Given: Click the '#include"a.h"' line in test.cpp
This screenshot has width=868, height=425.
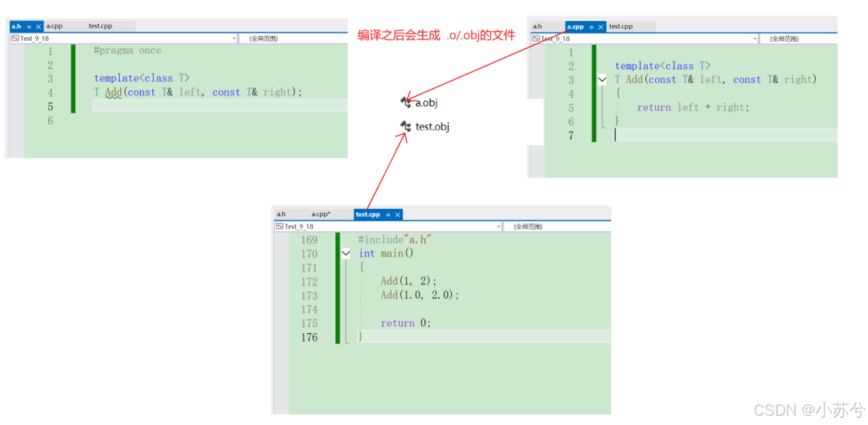Looking at the screenshot, I should [x=395, y=240].
